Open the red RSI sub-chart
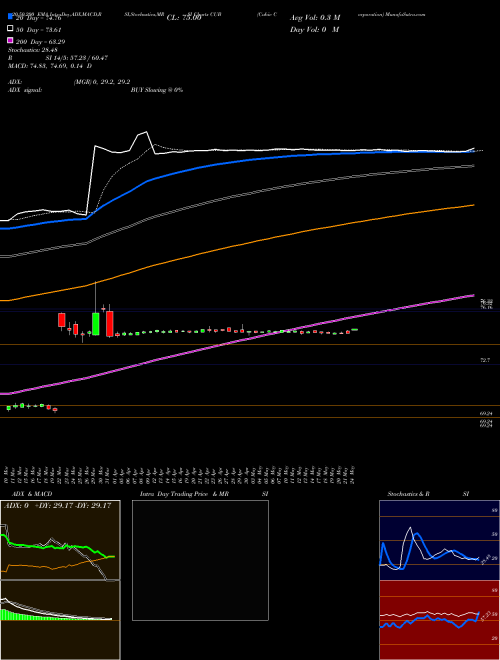The width and height of the screenshot is (500, 660). tap(439, 620)
